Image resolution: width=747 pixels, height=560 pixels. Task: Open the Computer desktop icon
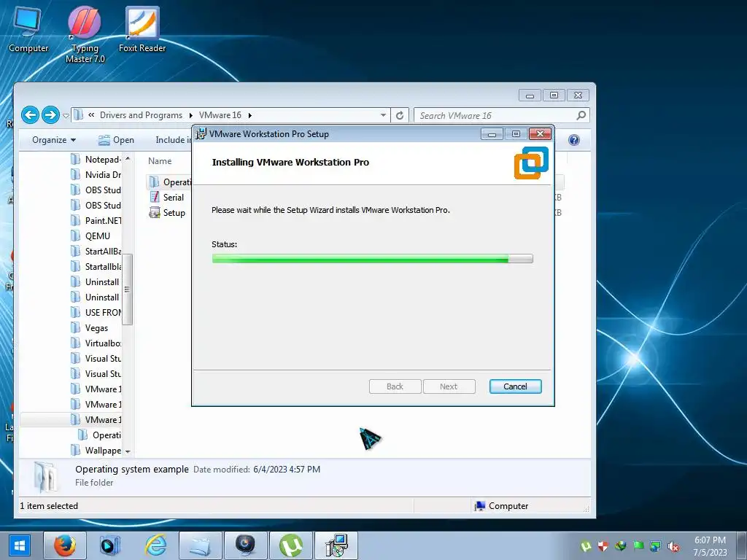[28, 30]
